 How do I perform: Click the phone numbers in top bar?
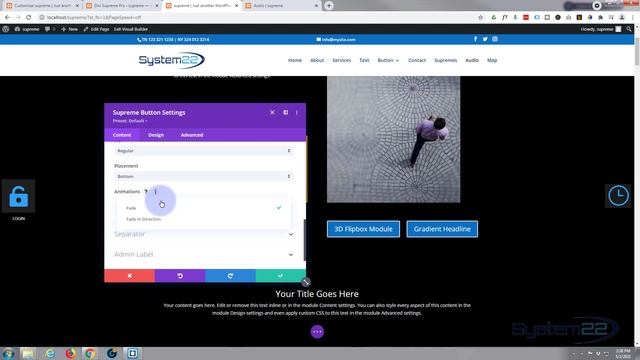point(173,40)
